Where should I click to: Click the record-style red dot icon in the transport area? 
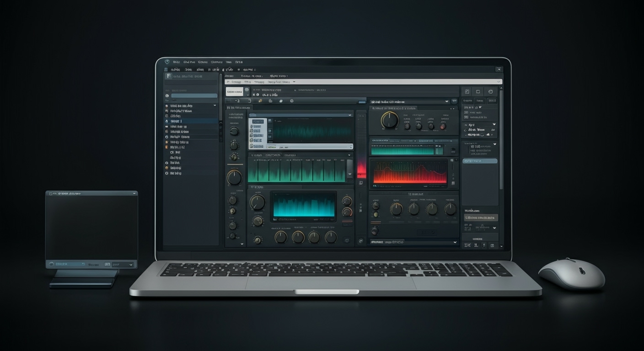coord(258,95)
